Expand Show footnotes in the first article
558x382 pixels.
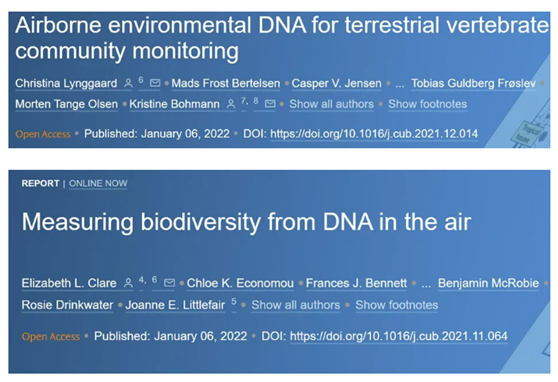pyautogui.click(x=427, y=104)
